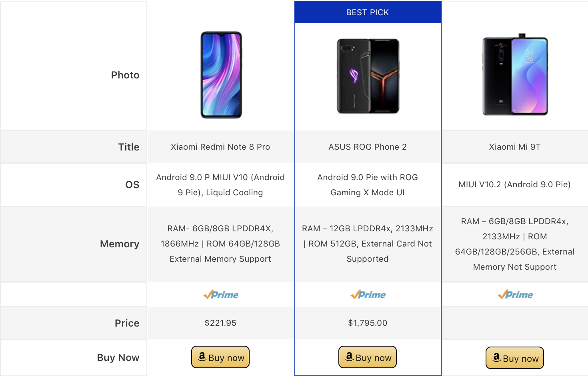Screen dimensions: 588x377
Task: Click the $221.95 price
Action: coord(220,323)
